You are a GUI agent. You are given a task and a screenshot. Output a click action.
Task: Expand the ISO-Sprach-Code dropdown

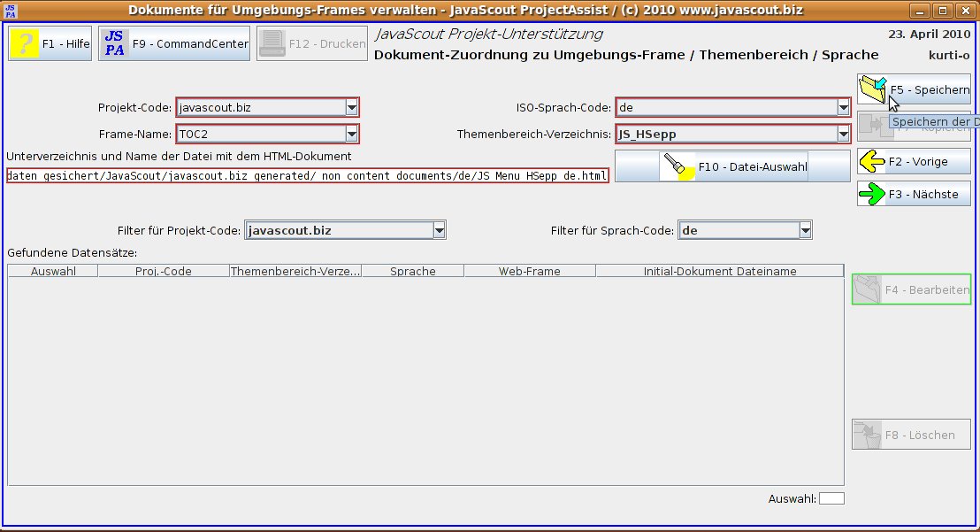(x=844, y=107)
